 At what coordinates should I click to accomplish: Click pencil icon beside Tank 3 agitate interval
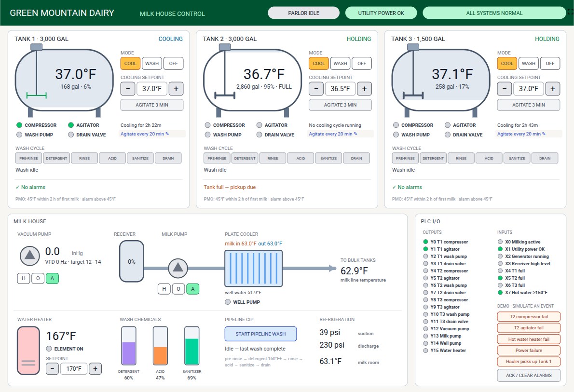click(544, 134)
